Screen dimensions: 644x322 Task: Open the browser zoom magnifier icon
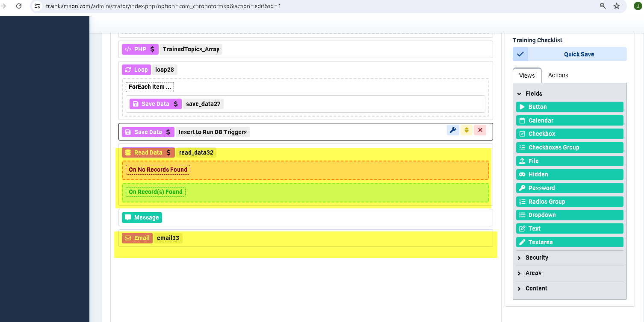coord(603,6)
